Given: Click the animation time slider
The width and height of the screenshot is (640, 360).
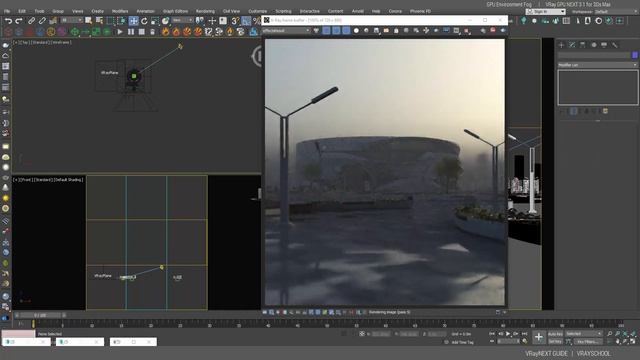Looking at the screenshot, I should [x=40, y=316].
